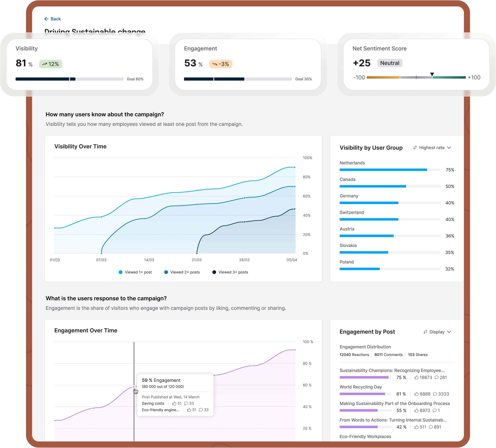Click the upward trend icon on Visibility card
Viewport: 496px width, 448px height.
click(45, 64)
